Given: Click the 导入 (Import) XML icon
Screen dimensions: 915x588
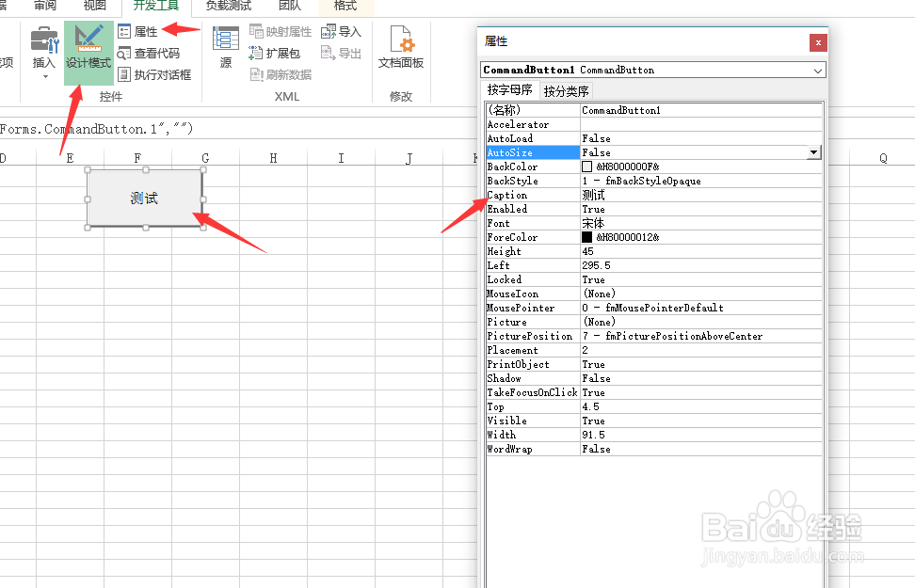Looking at the screenshot, I should [342, 30].
